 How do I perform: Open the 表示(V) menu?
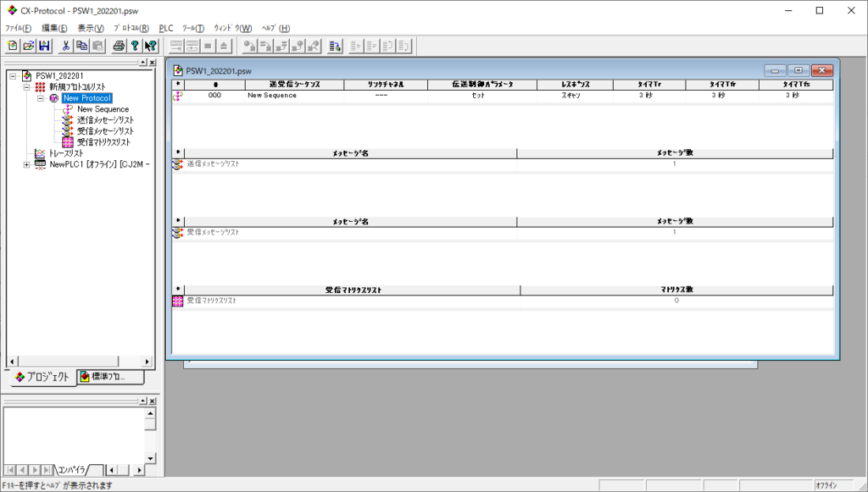coord(91,28)
